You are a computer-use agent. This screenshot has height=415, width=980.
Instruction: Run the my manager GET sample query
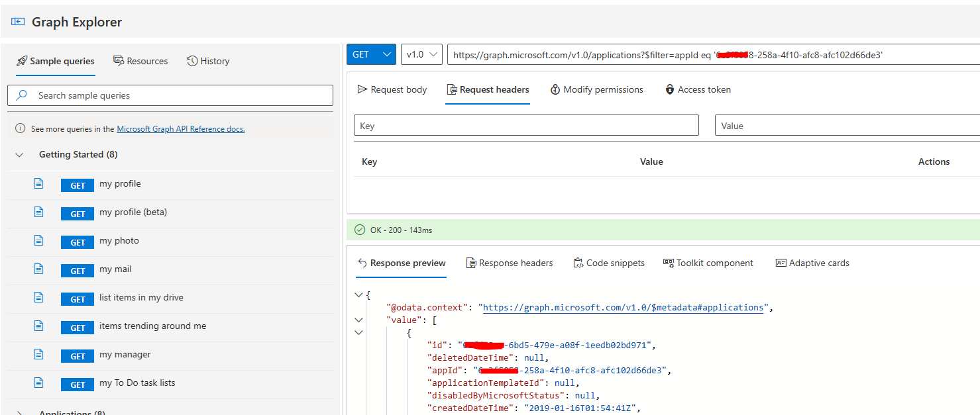point(78,356)
